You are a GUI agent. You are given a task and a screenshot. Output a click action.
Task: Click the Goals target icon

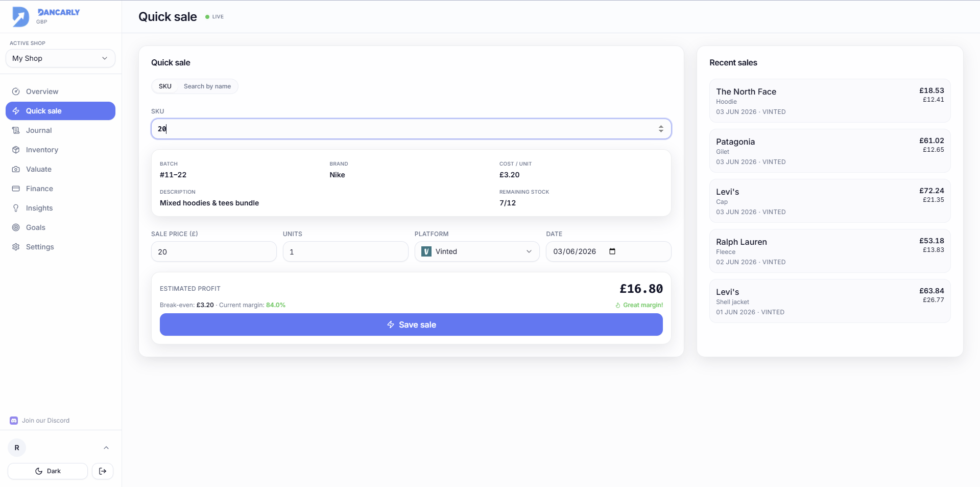pos(16,227)
